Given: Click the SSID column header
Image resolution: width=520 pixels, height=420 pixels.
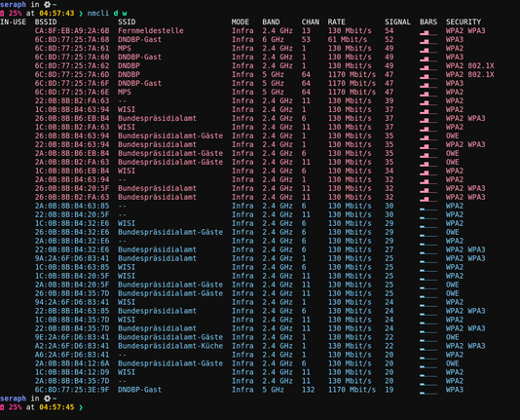Looking at the screenshot, I should (x=127, y=21).
